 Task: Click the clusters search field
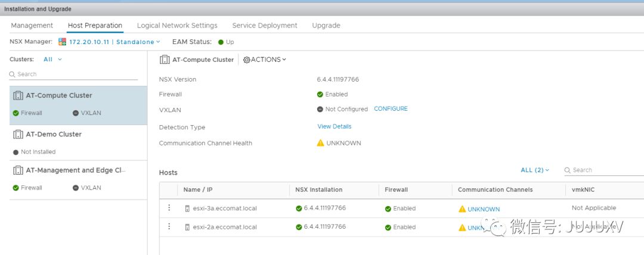pos(75,74)
